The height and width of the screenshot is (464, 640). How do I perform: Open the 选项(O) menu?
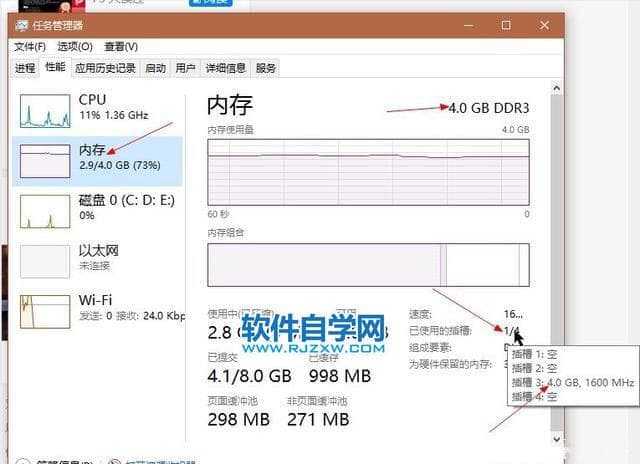click(74, 46)
